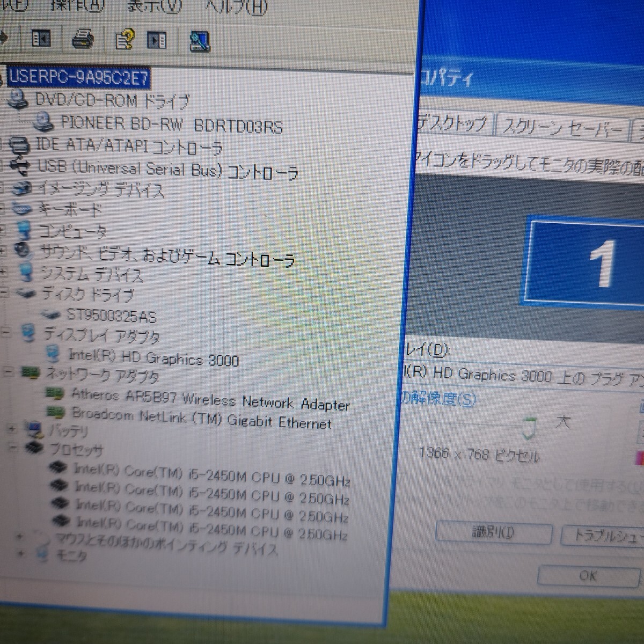The width and height of the screenshot is (644, 644).
Task: Click OK in display properties dialog
Action: coord(588,576)
